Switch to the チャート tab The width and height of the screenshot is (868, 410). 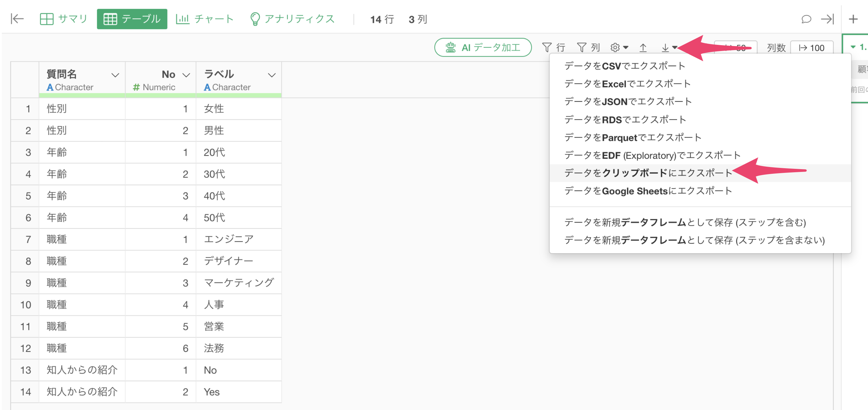205,19
